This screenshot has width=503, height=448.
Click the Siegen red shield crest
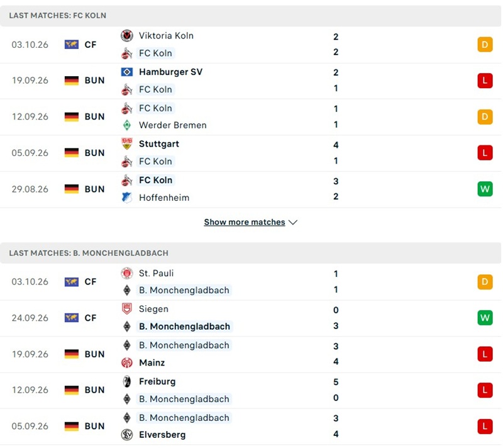coord(127,309)
